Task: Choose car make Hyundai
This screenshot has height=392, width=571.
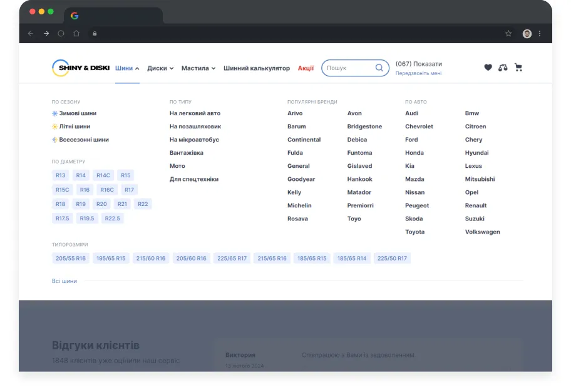Action: pos(476,153)
